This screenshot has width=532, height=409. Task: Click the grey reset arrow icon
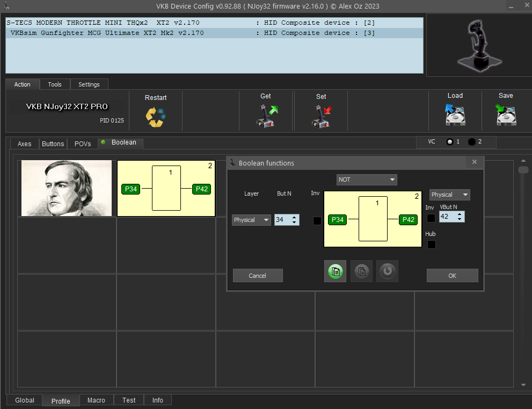387,272
